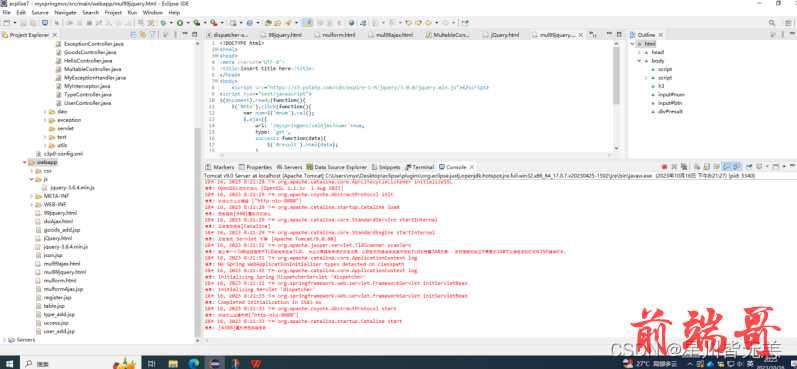Open the Run dropdown arrow
797x369 pixels.
(x=187, y=23)
